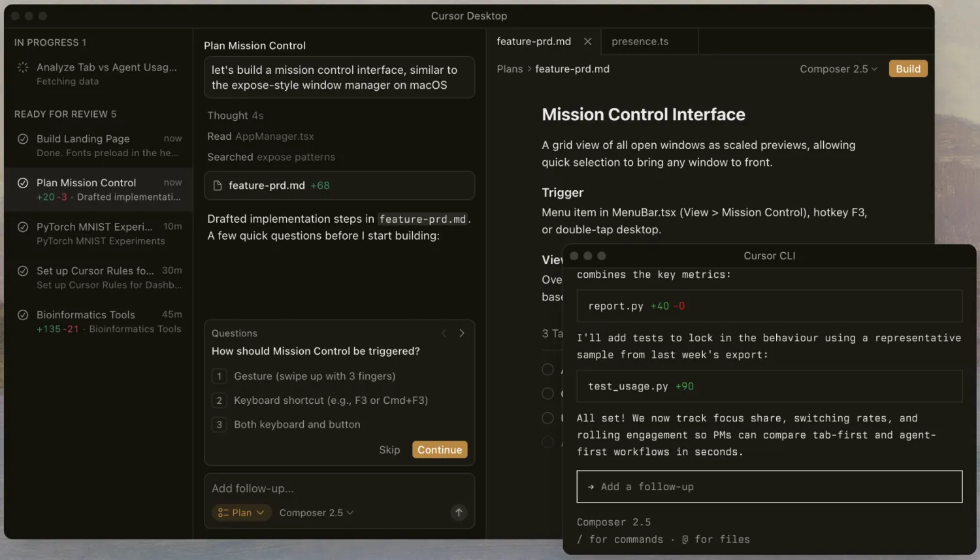Expand the Searched expose patterns step
The width and height of the screenshot is (980, 560).
[271, 157]
